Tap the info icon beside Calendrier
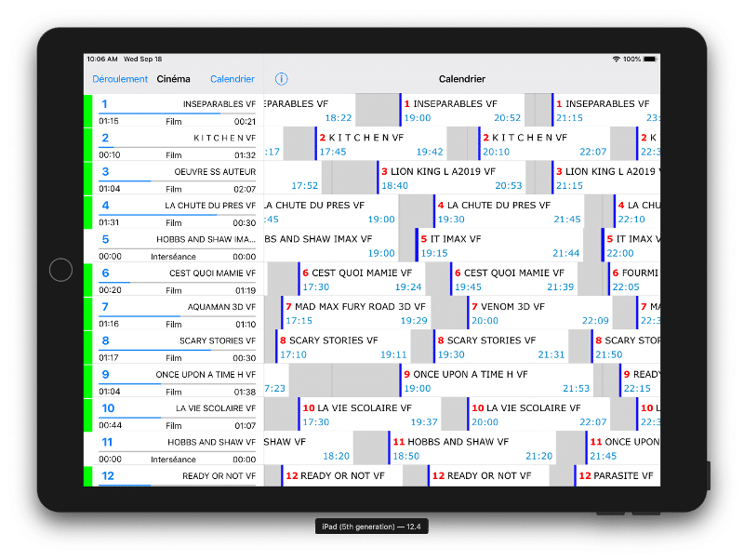This screenshot has width=744, height=560. [x=282, y=79]
